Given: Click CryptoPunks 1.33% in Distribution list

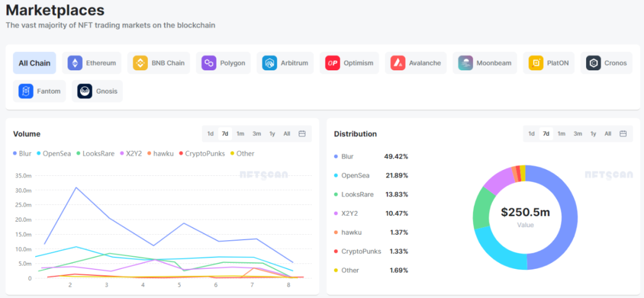Looking at the screenshot, I should click(x=371, y=251).
